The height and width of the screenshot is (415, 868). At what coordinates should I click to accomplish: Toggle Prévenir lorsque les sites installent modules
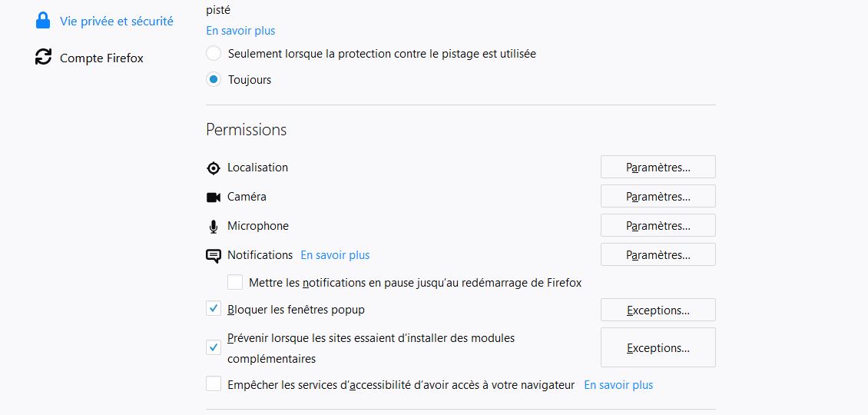214,347
